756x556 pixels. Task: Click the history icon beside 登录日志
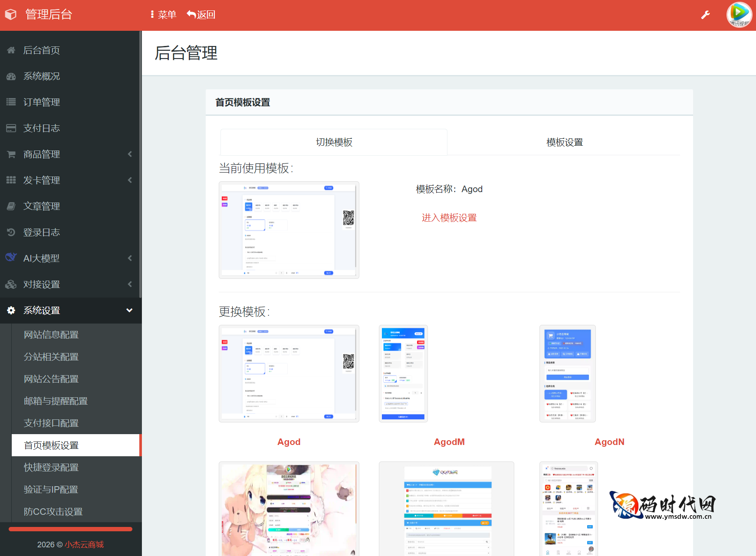[x=11, y=232]
